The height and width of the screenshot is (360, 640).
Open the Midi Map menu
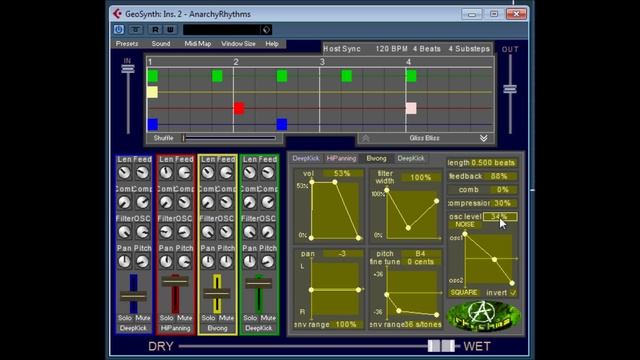(198, 44)
